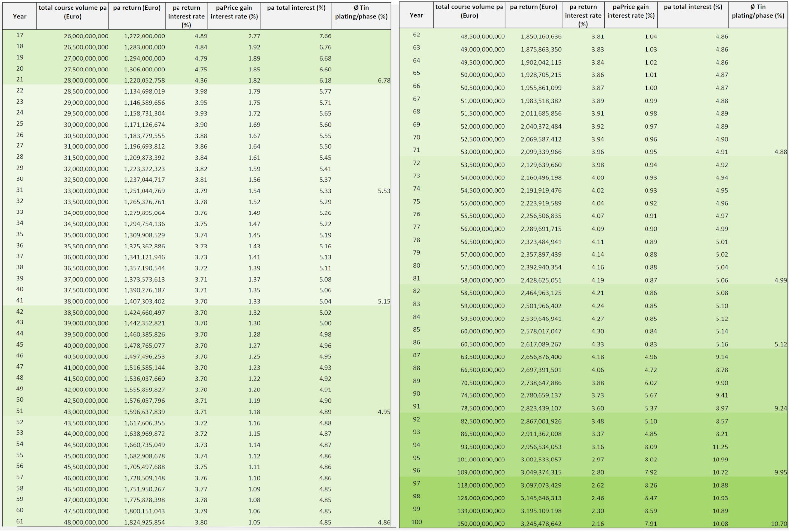The height and width of the screenshot is (532, 789).
Task: Select the volume cell '150,000,000,000'
Action: click(481, 524)
